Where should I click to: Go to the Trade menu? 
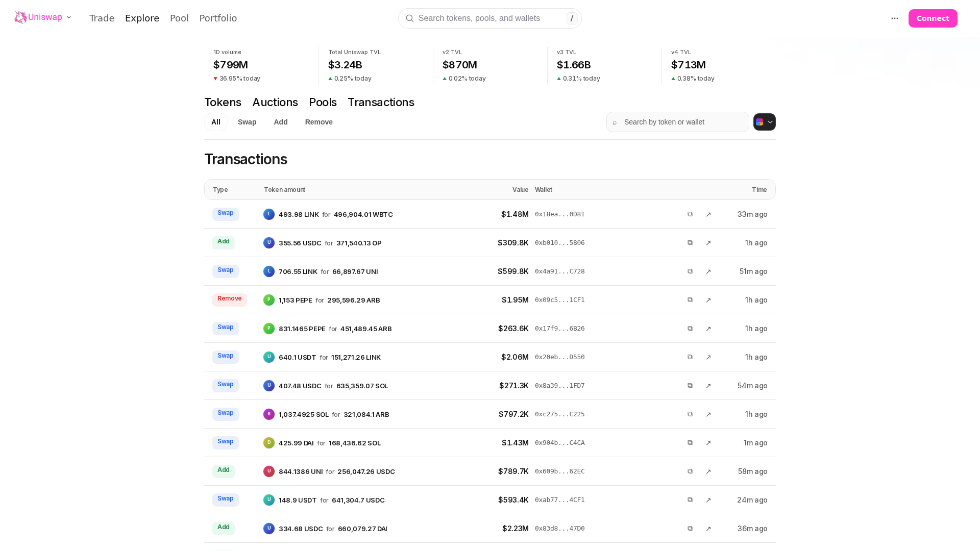[102, 18]
